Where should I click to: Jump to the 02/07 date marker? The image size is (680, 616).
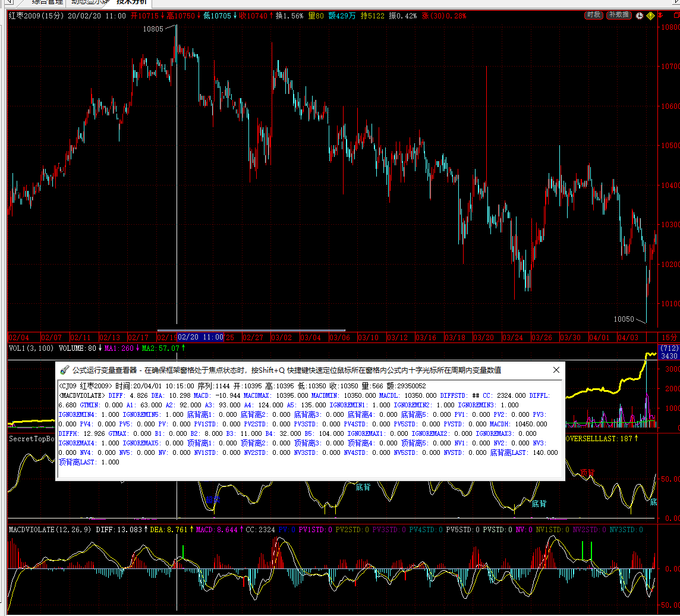(51, 338)
